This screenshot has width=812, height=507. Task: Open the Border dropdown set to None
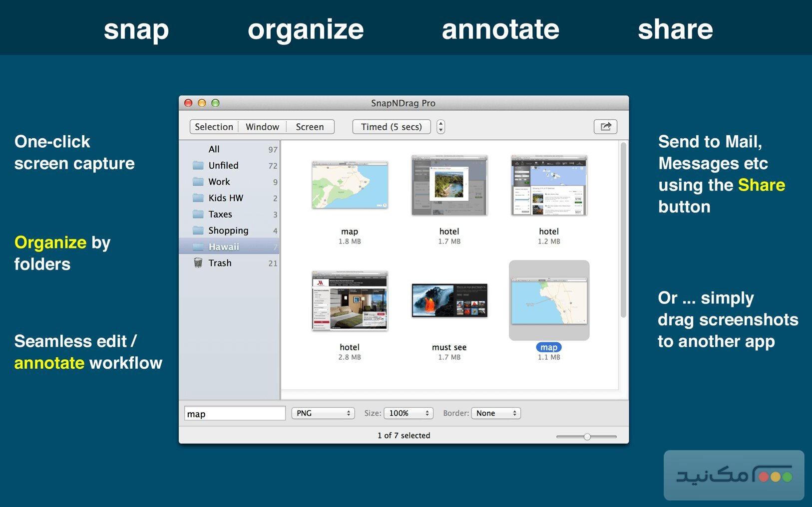(x=495, y=413)
